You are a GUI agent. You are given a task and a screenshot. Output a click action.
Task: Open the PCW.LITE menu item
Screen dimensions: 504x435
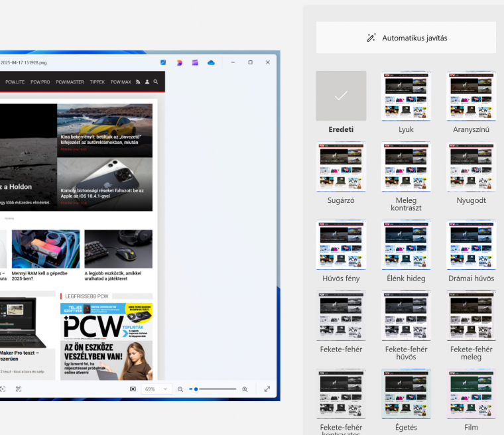tap(15, 82)
